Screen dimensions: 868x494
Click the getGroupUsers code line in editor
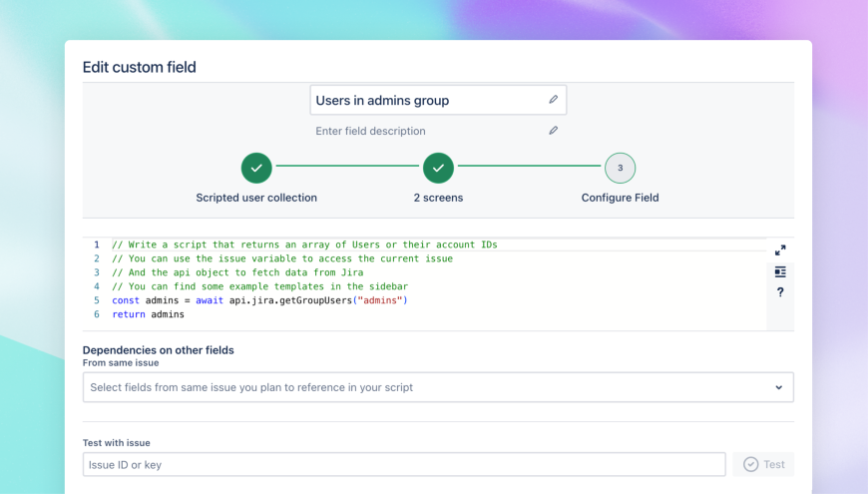(260, 300)
